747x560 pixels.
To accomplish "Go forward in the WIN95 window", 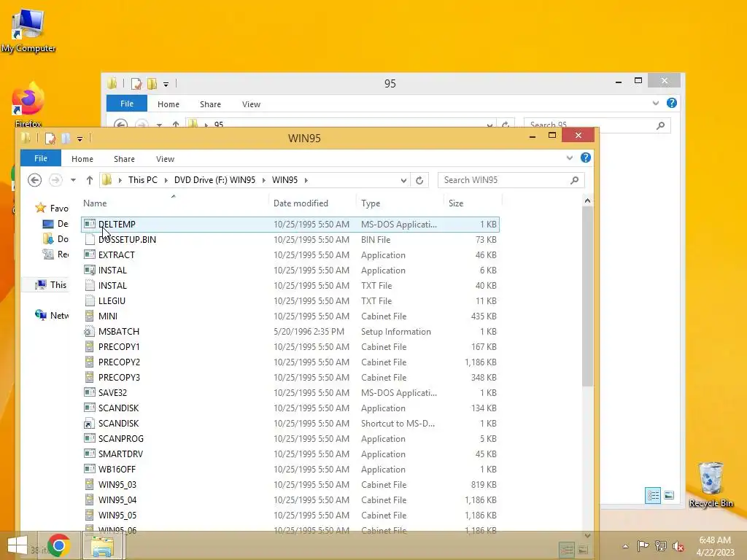I will pyautogui.click(x=55, y=180).
